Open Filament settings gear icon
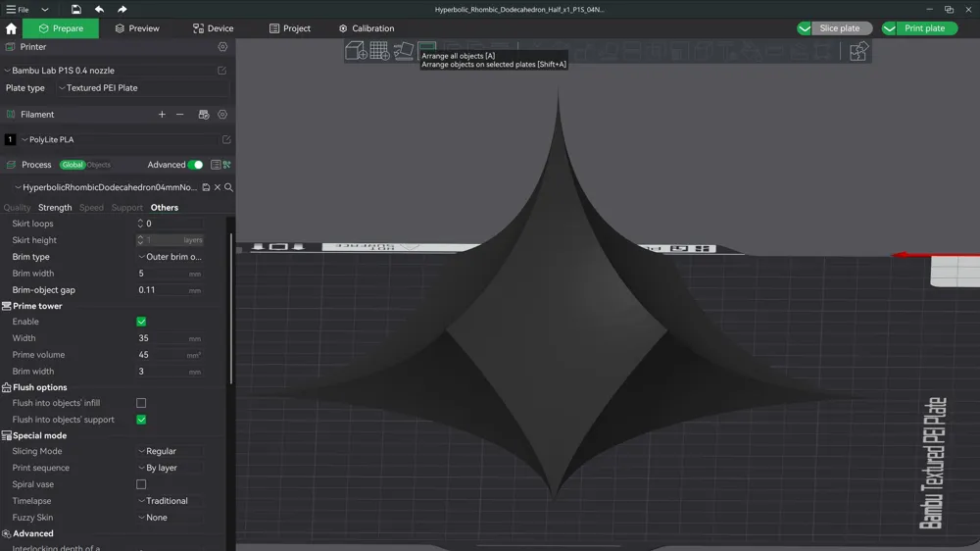This screenshot has height=551, width=980. coord(222,115)
